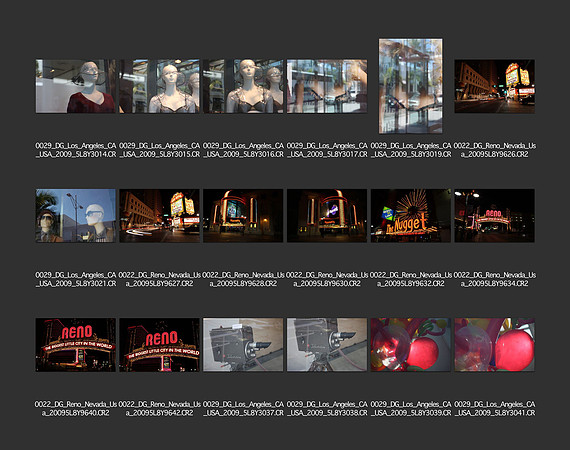Click filename ending 5L8Y3019.CR

pyautogui.click(x=411, y=150)
